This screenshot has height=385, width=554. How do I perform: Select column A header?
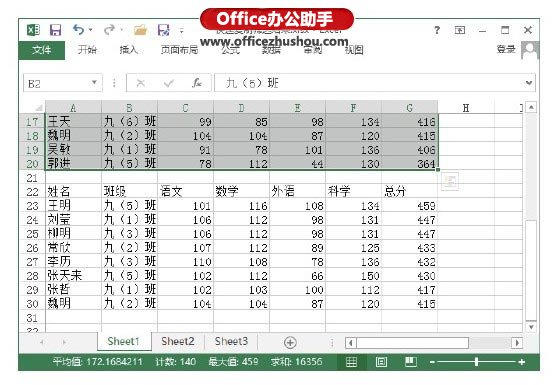(73, 108)
